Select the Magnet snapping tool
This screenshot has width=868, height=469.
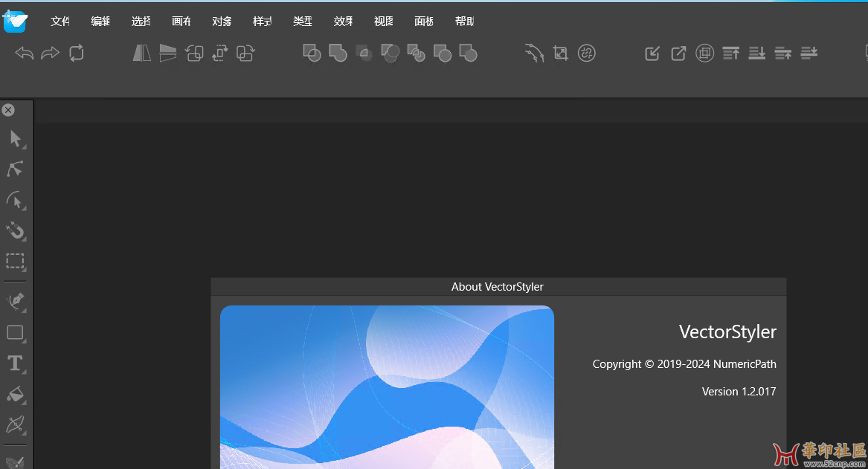(15, 230)
